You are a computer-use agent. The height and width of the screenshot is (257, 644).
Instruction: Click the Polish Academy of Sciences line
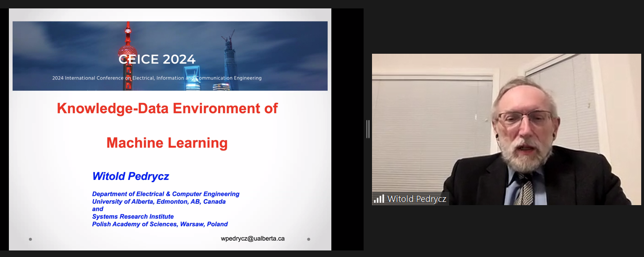[x=160, y=224]
